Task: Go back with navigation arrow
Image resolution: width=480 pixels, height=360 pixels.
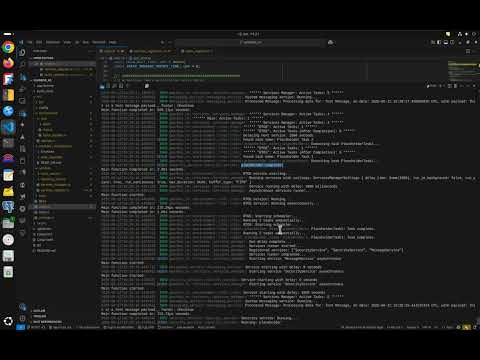Action: (x=162, y=42)
